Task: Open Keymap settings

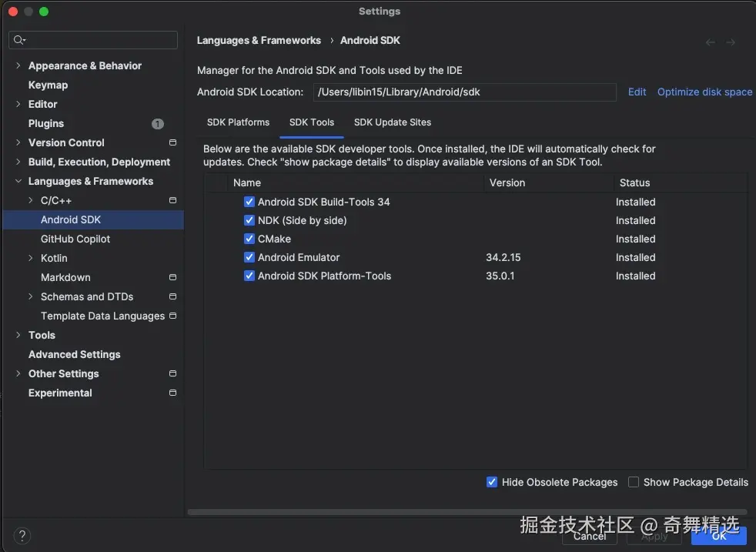Action: point(48,85)
